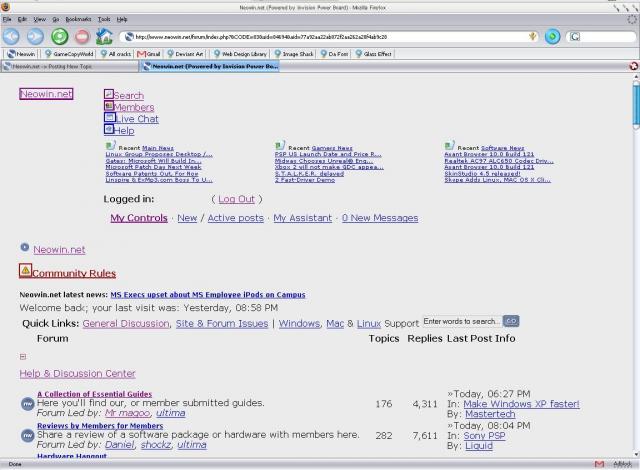Click the green Go button beside the address bar

(x=552, y=37)
